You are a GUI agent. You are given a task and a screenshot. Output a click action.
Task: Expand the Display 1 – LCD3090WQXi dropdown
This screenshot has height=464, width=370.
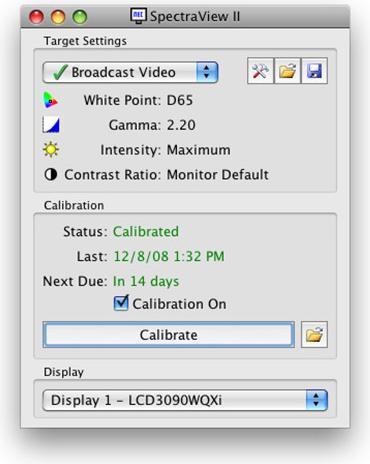coord(185,400)
